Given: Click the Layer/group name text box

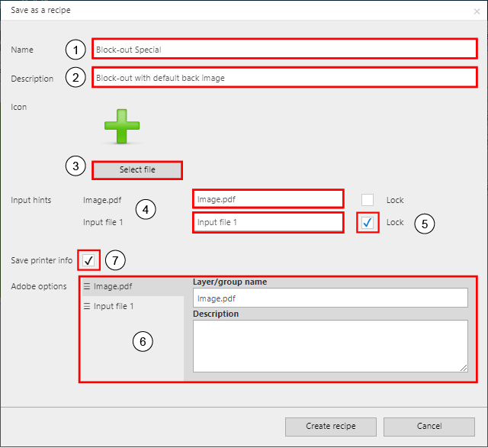Looking at the screenshot, I should 329,298.
